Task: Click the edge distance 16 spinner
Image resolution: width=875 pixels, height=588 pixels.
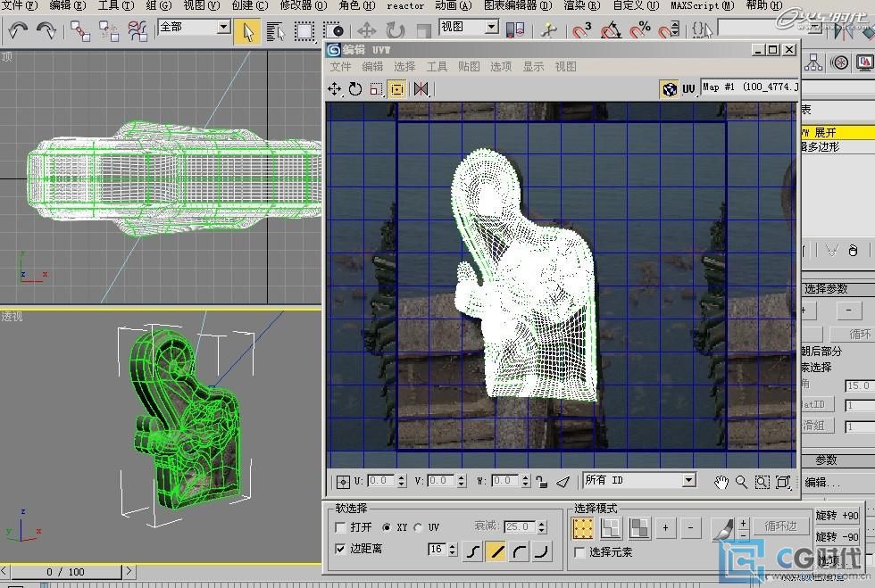Action: (x=453, y=550)
